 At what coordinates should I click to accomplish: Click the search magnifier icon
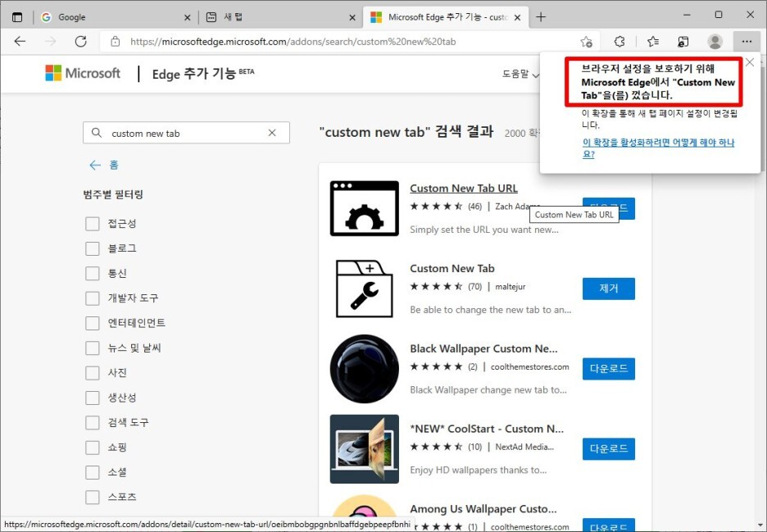pos(97,133)
